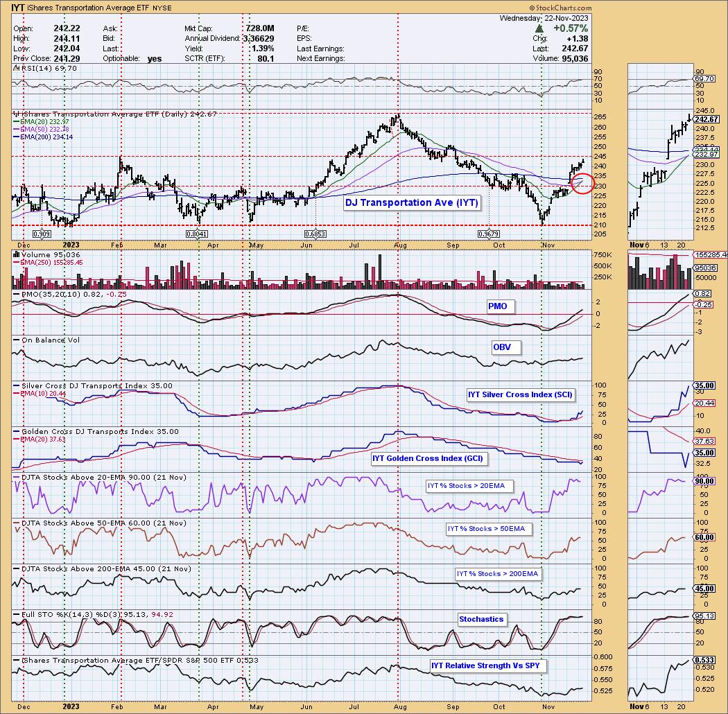This screenshot has width=728, height=714.
Task: Click the 90.00 tag in zoom panel
Action: point(704,481)
